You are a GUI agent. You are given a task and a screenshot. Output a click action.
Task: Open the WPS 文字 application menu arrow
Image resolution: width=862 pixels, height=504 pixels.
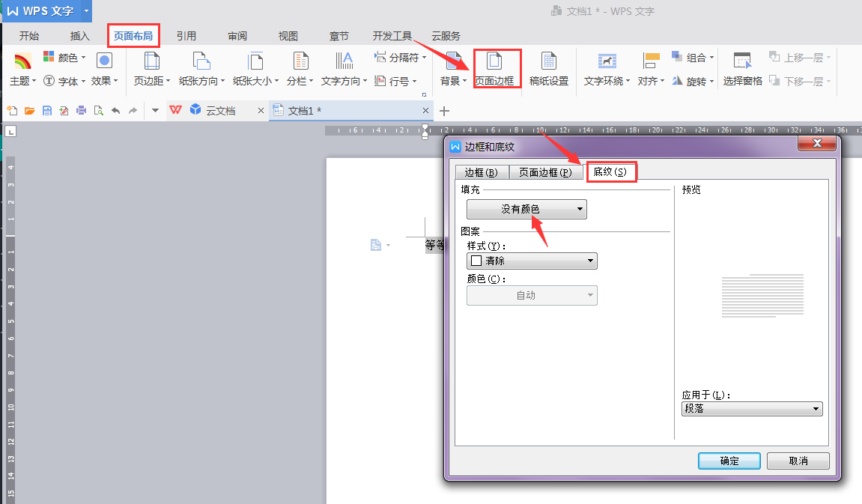86,10
